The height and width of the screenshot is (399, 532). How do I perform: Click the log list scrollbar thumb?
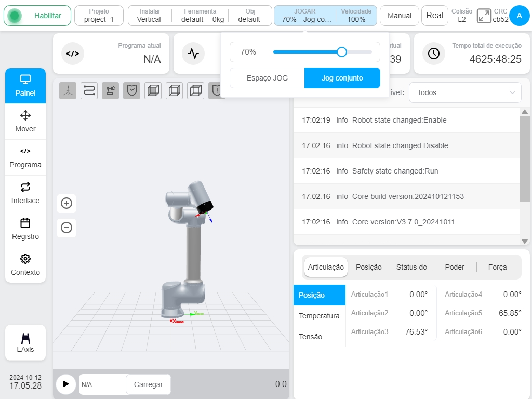click(525, 159)
